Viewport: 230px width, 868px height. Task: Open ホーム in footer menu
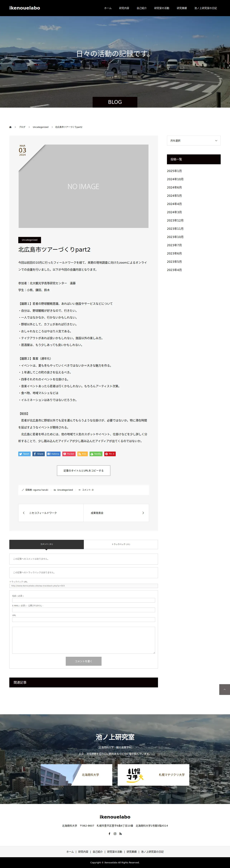(x=70, y=852)
